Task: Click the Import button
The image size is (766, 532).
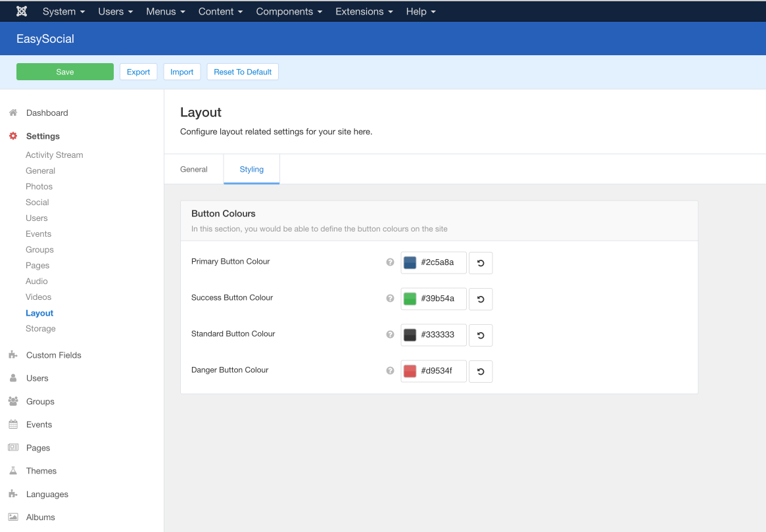Action: [x=181, y=72]
